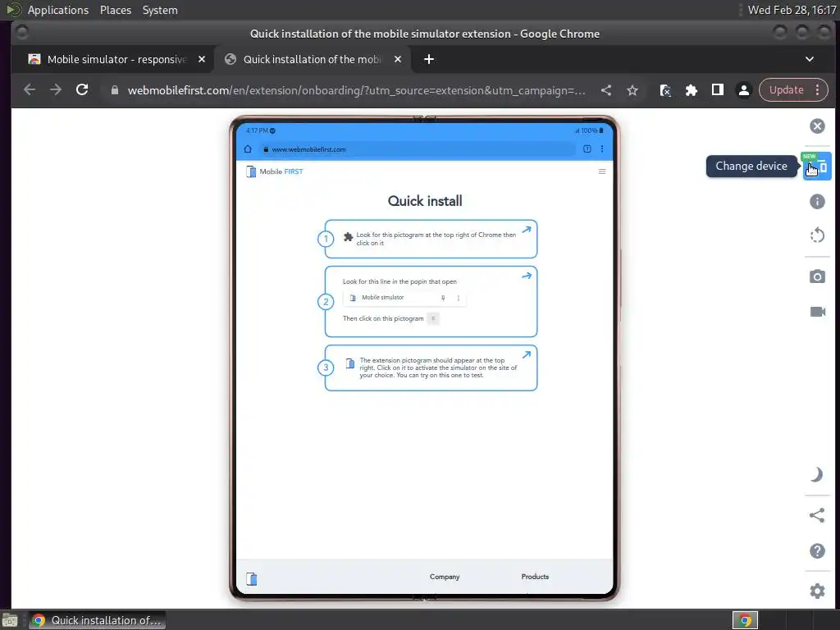The width and height of the screenshot is (840, 630).
Task: Click the pin icon in the Mobile simulator row
Action: pos(443,298)
